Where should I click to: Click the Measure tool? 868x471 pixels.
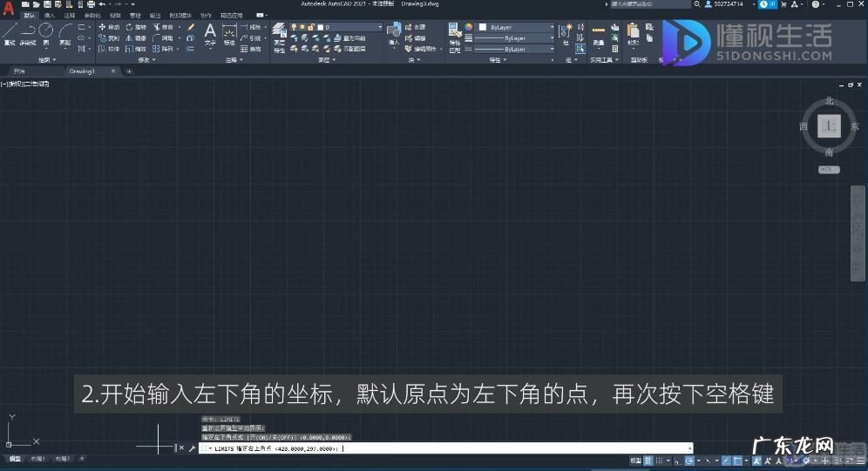tap(599, 34)
